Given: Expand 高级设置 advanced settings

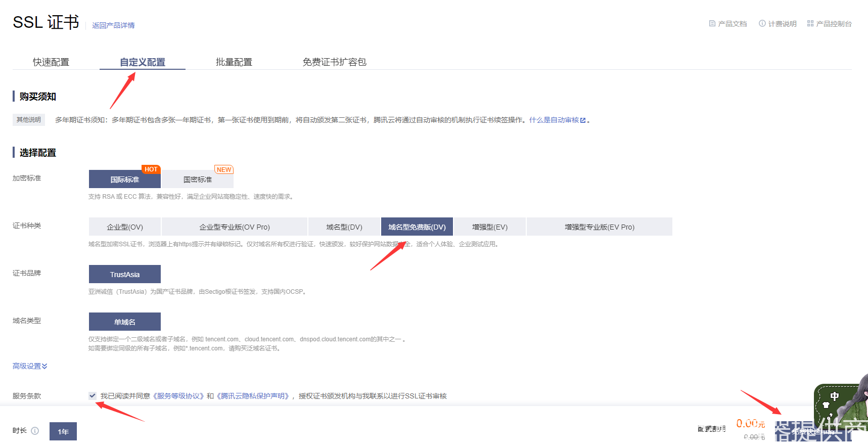Looking at the screenshot, I should click(x=30, y=366).
